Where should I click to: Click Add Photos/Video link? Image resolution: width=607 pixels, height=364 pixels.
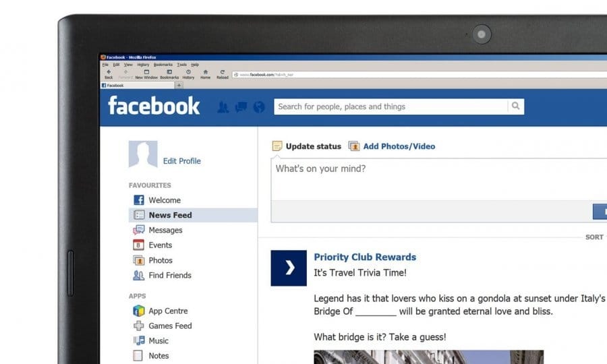pos(399,146)
